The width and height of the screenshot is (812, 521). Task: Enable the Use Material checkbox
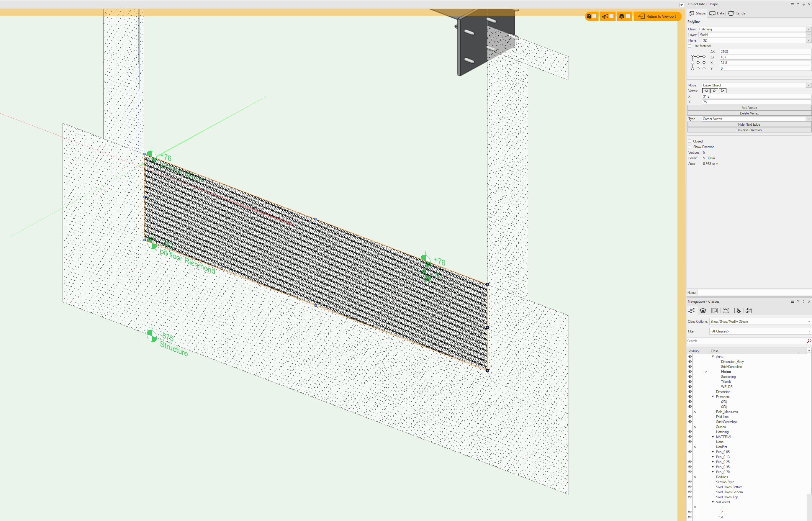coord(690,46)
